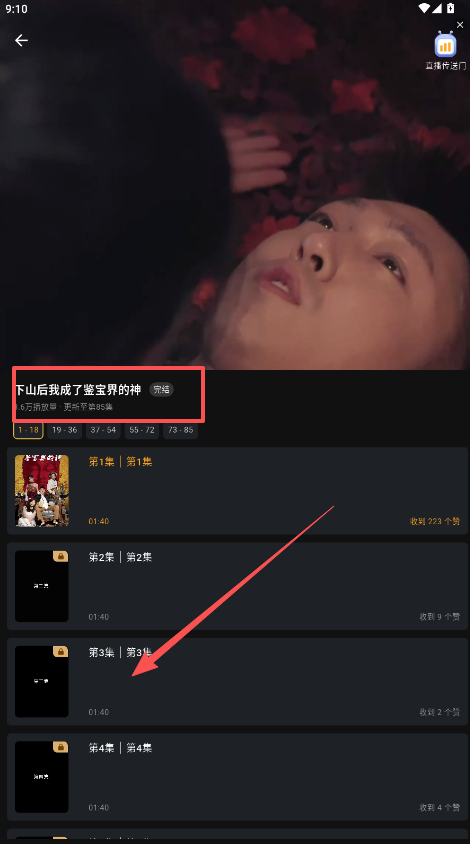Tap the back arrow icon
The height and width of the screenshot is (844, 470).
pos(22,40)
